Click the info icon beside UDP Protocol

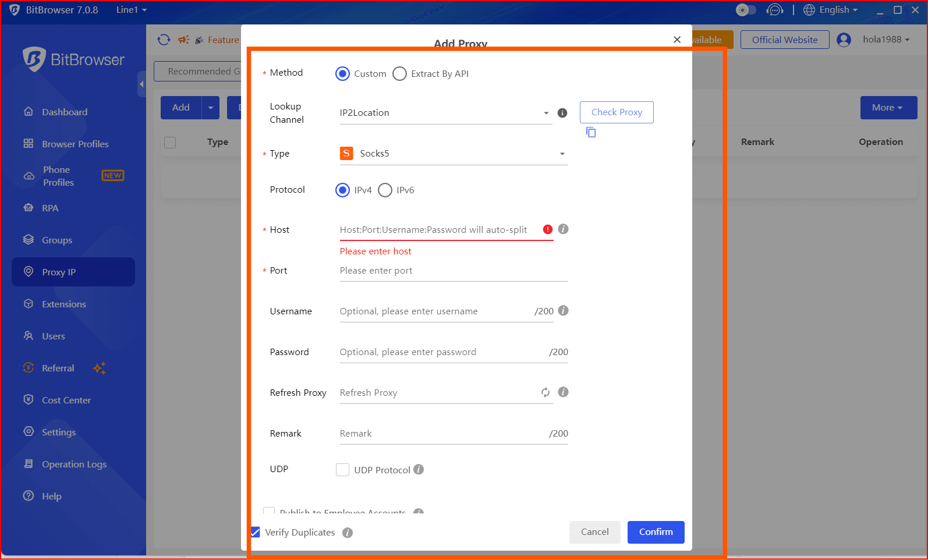[419, 469]
